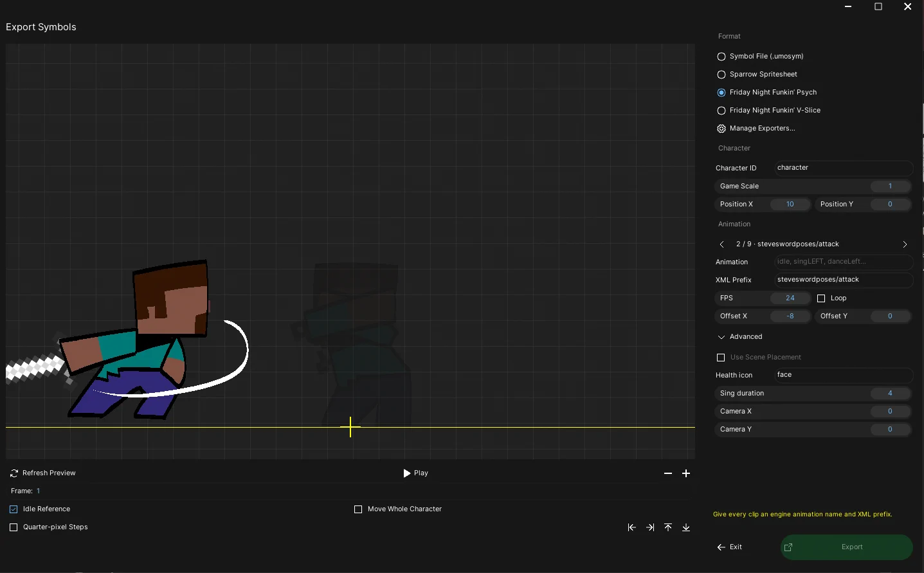
Task: Click the Animation name input field
Action: pos(844,262)
